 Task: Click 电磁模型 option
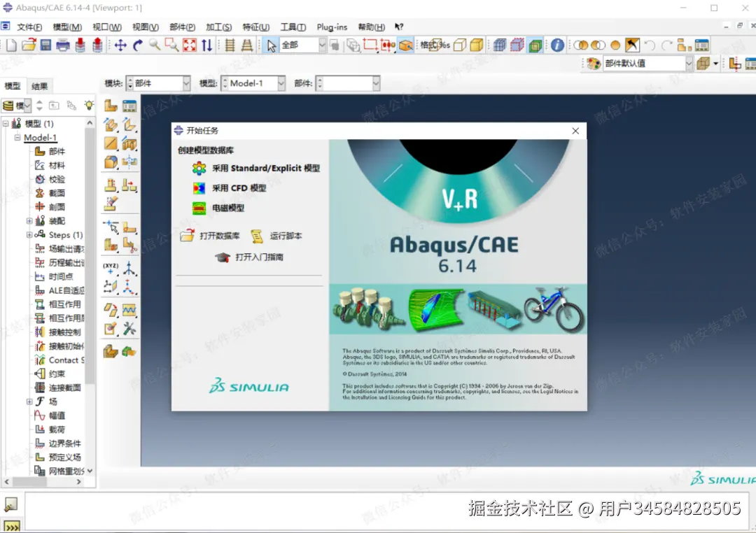click(218, 208)
